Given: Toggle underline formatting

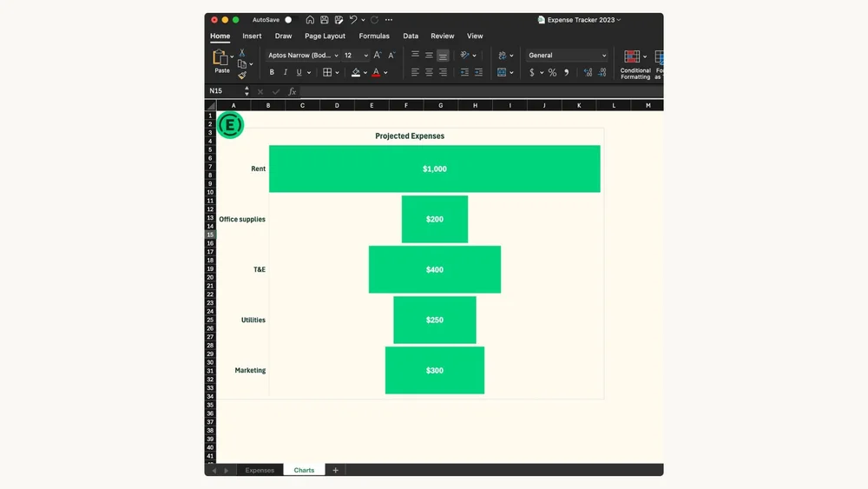Looking at the screenshot, I should point(299,73).
